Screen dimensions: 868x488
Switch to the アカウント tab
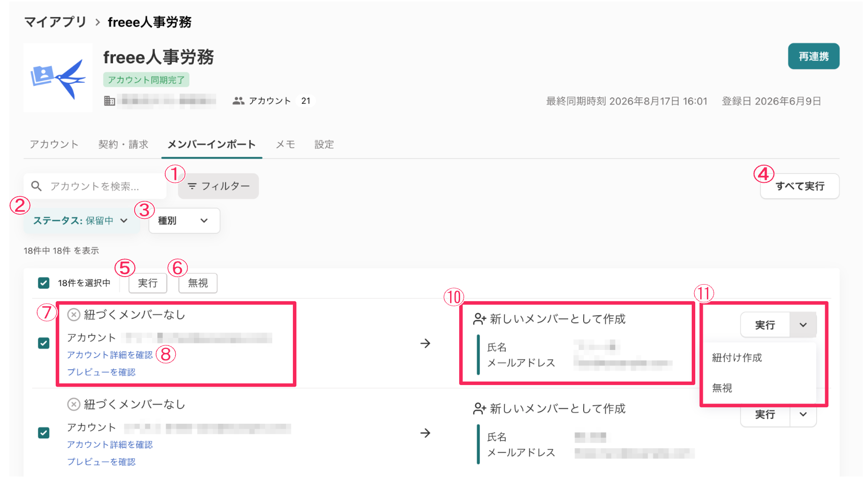54,145
